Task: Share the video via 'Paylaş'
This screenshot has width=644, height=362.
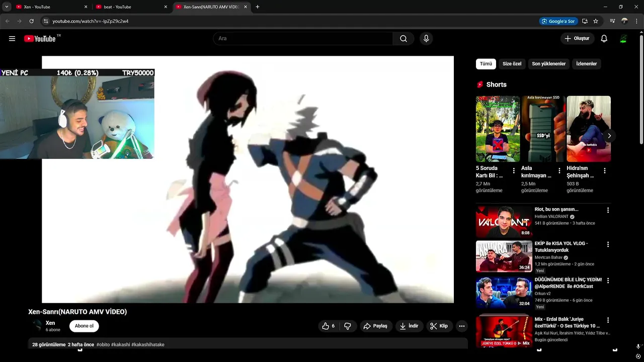Action: tap(376, 326)
